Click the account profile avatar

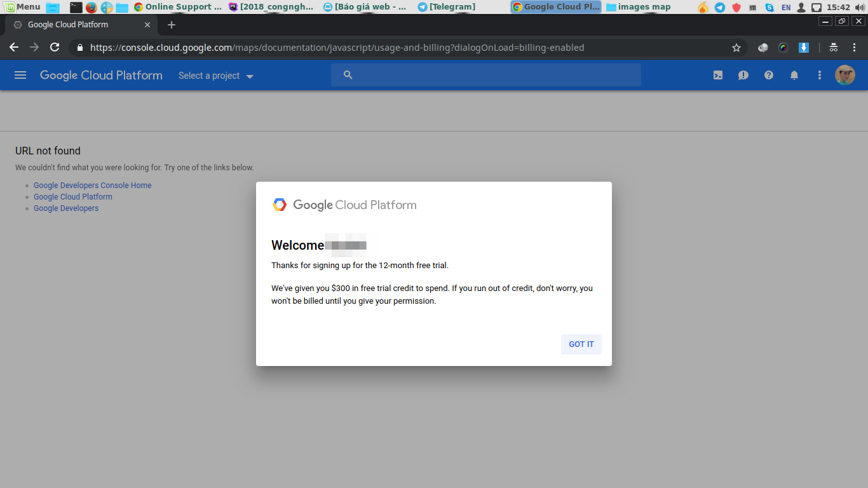845,75
